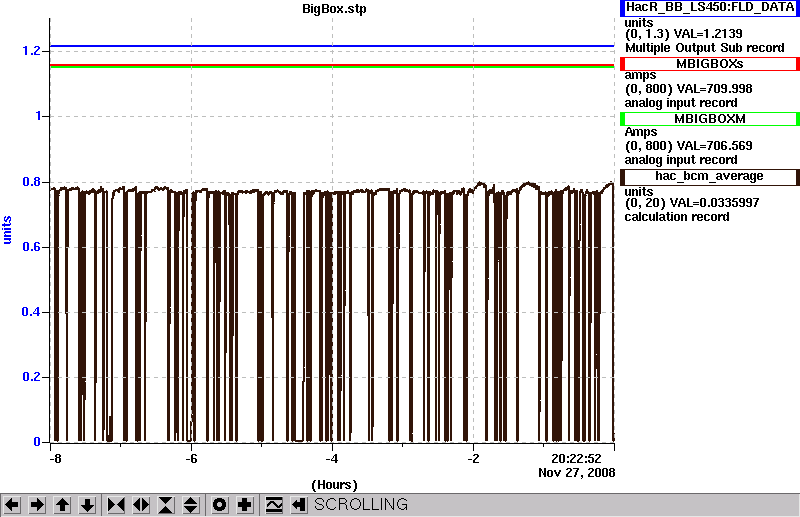Click the return-arrow icon beside SCROLLING
This screenshot has width=800, height=517.
click(299, 505)
